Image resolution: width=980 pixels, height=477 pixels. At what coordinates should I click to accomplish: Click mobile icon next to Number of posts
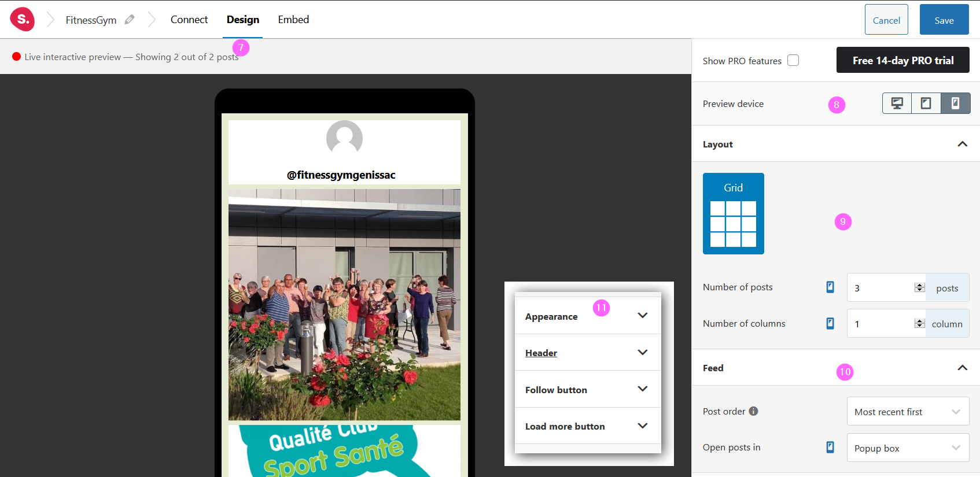[x=830, y=287]
